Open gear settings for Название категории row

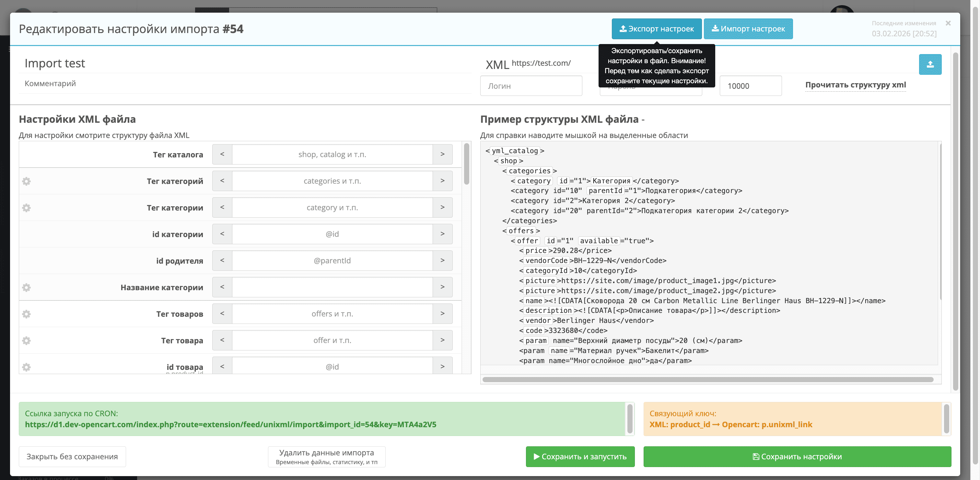click(26, 287)
